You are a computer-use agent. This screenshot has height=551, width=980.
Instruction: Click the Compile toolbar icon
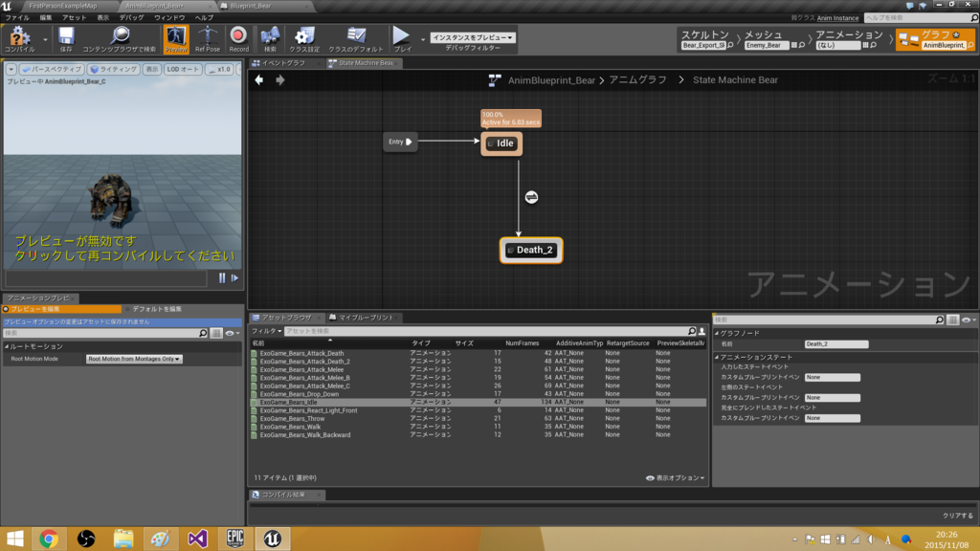pyautogui.click(x=19, y=38)
